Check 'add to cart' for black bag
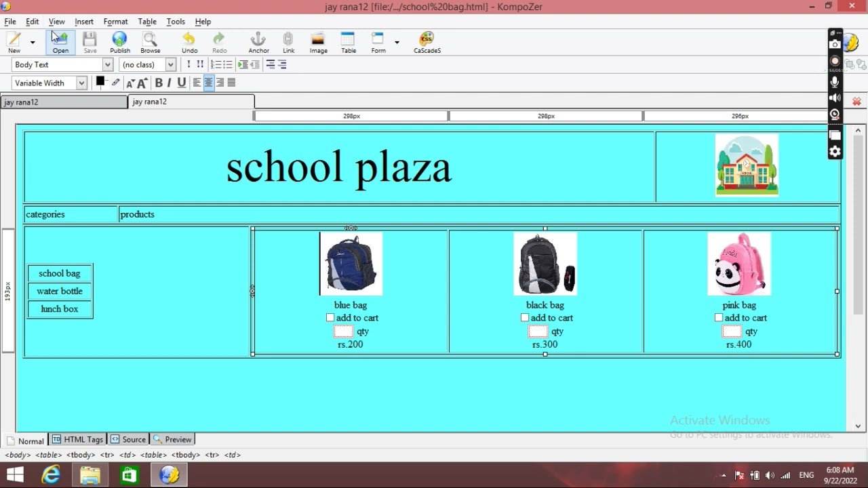The width and height of the screenshot is (868, 488). click(525, 318)
